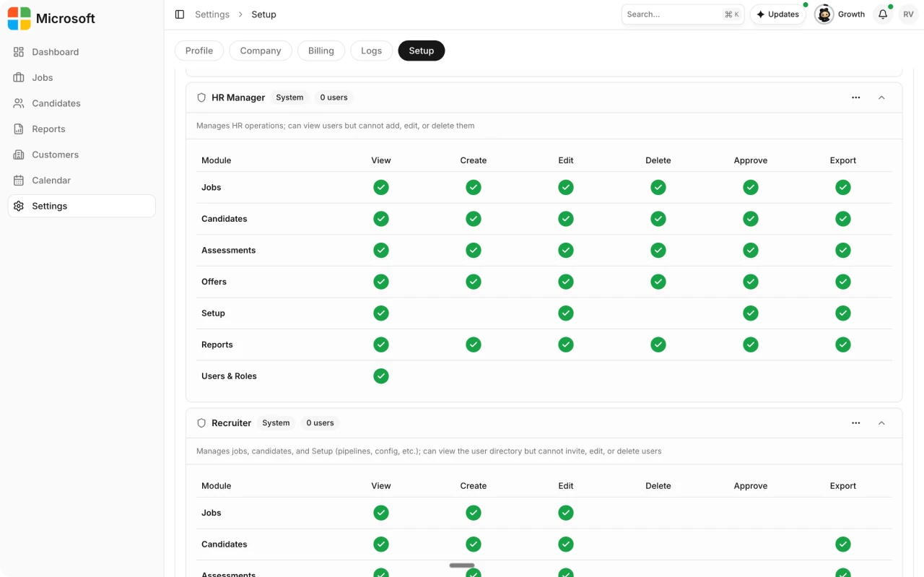Click HR Manager shield icon

tap(201, 97)
